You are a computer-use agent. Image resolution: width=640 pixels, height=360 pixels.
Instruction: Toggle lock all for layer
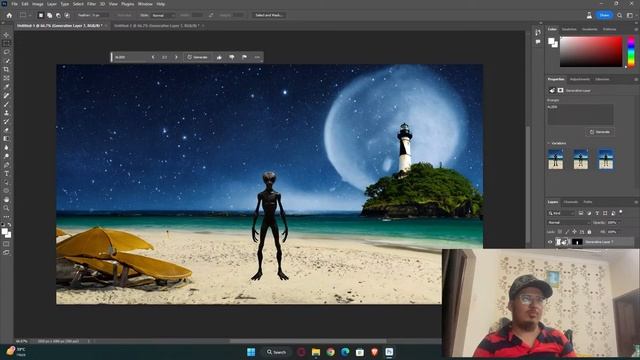(x=589, y=232)
